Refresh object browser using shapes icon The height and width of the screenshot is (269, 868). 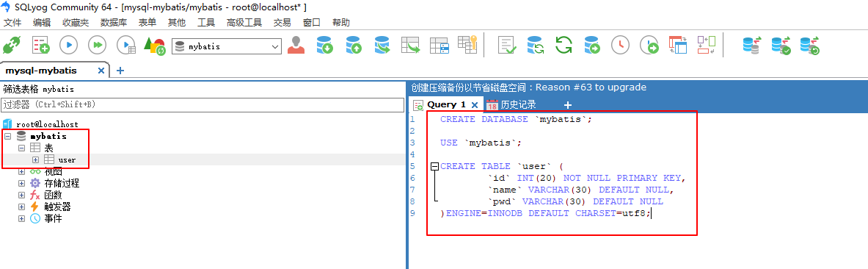coord(155,46)
